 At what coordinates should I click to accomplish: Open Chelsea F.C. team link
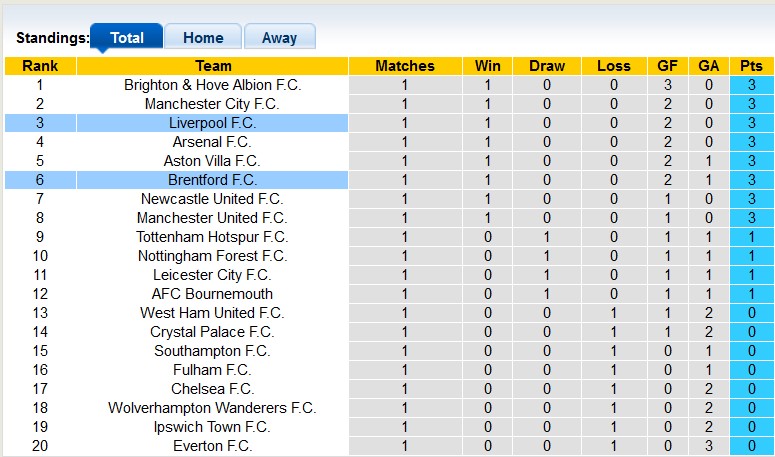212,389
